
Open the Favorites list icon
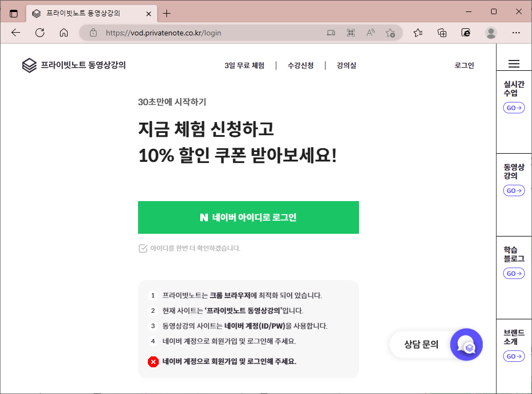tap(418, 33)
